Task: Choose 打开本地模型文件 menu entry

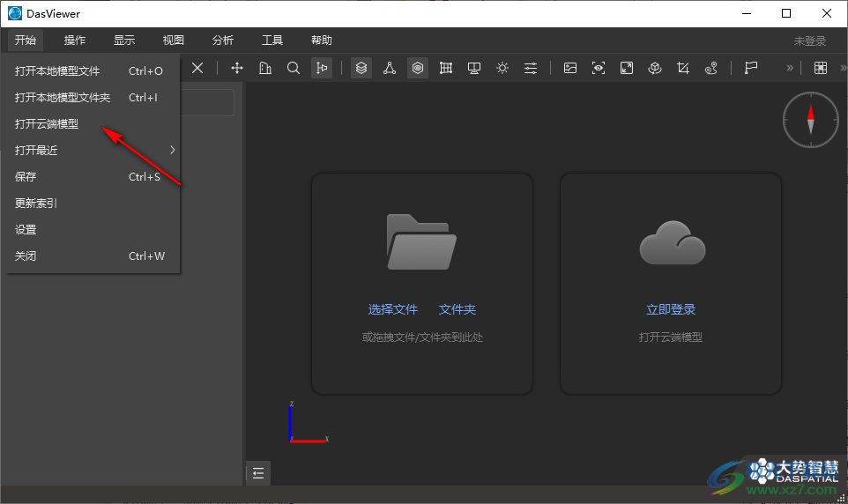Action: coord(93,70)
